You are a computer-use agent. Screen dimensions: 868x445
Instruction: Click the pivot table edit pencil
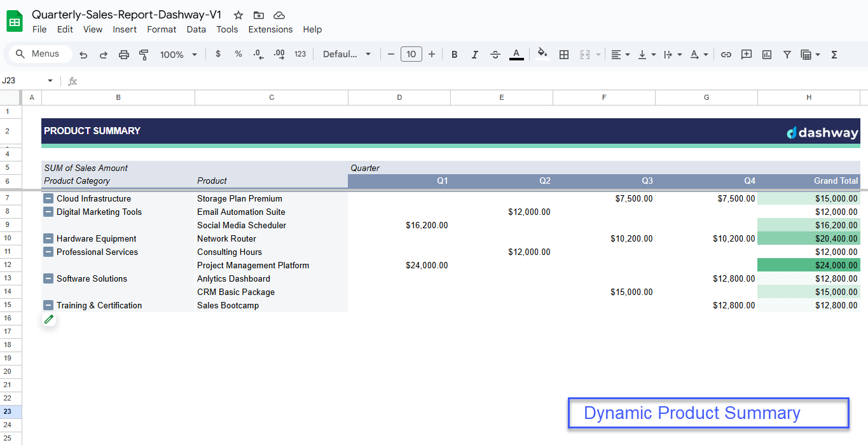pos(49,319)
